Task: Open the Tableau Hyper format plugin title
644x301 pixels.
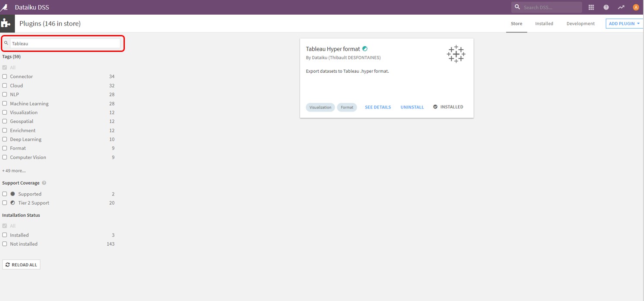Action: 333,49
